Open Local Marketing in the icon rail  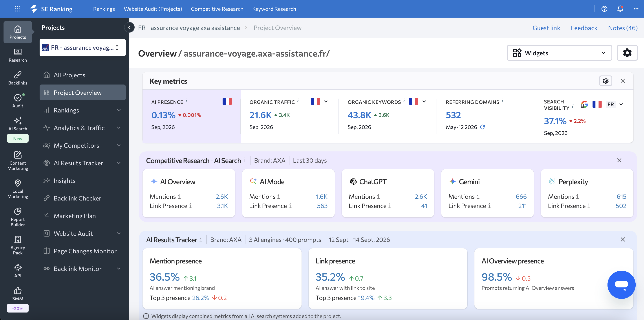tap(18, 189)
